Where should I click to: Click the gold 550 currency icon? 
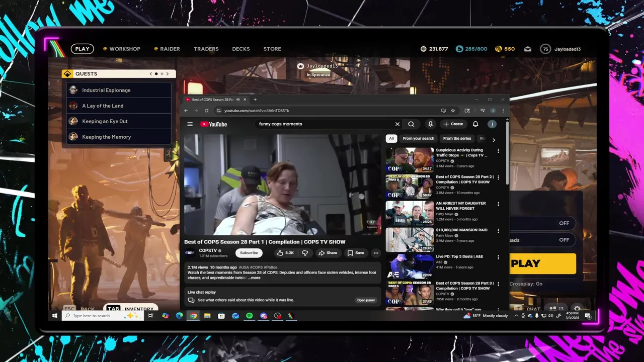point(498,49)
